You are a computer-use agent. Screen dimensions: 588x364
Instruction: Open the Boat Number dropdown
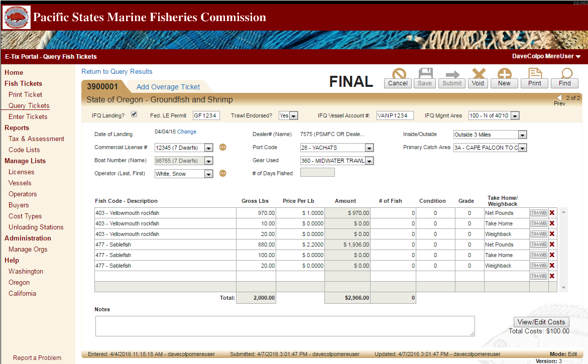(208, 161)
